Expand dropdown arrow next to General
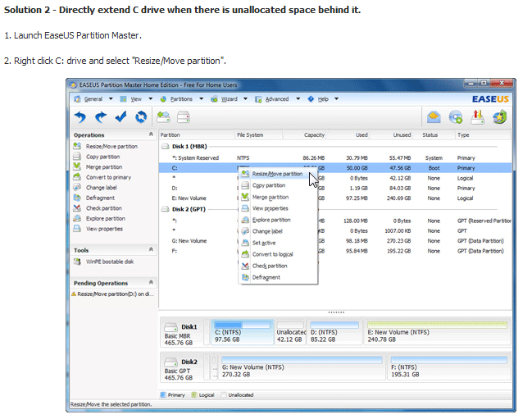Screen dimensions: 532x419 [111, 99]
